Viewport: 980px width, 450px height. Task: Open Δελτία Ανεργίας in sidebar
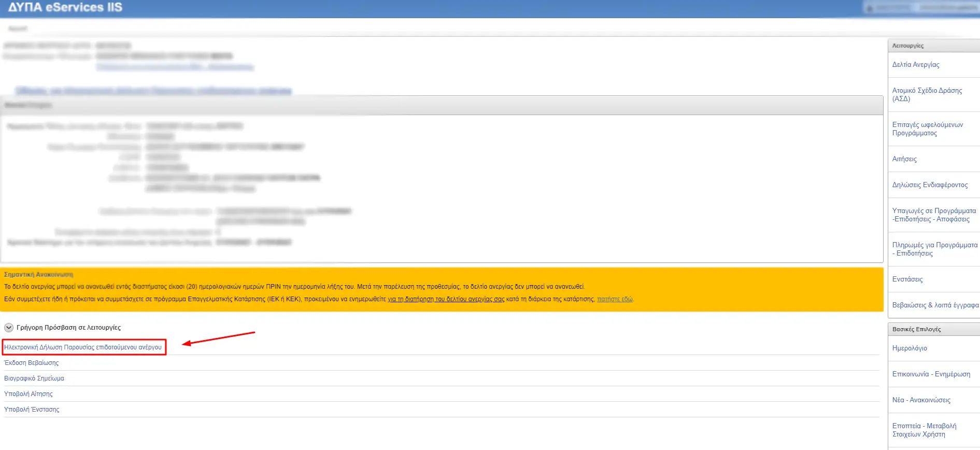(x=915, y=65)
